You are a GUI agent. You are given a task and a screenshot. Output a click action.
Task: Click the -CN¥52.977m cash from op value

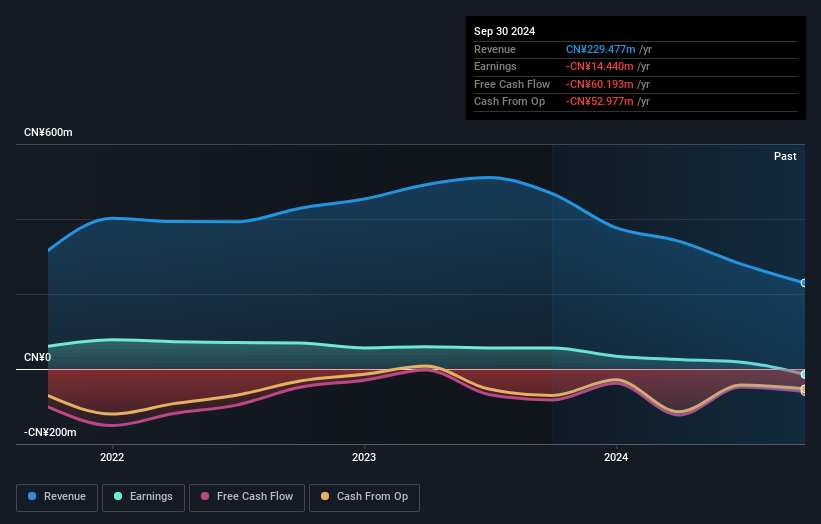click(600, 102)
